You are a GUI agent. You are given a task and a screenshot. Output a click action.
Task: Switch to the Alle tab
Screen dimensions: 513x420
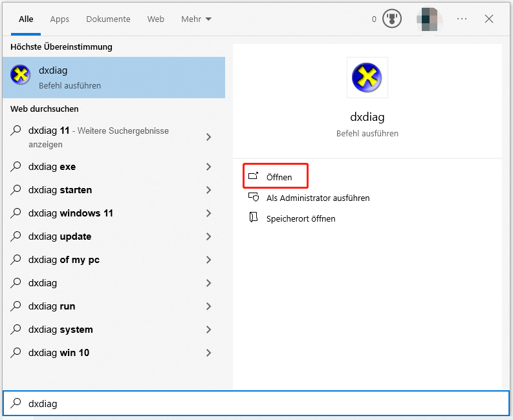pos(26,19)
